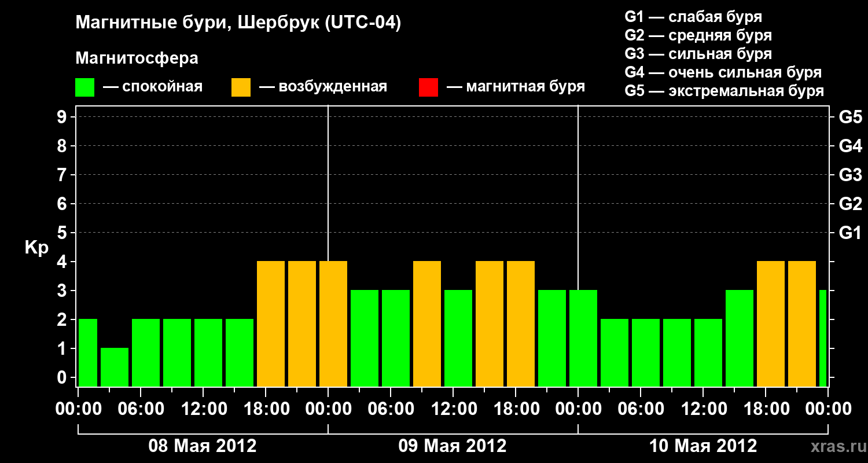868x463 pixels.
Task: Select legend line 'G1 — слабая буря'
Action: (693, 16)
